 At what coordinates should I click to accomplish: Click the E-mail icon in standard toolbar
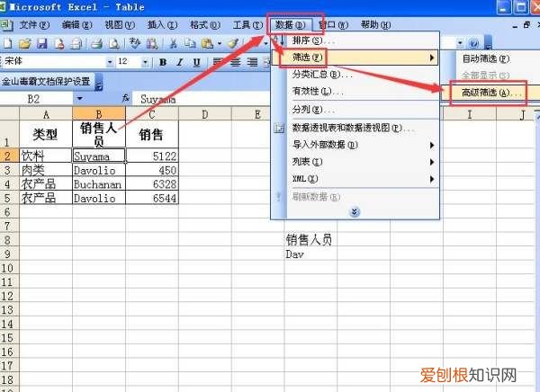[x=76, y=43]
